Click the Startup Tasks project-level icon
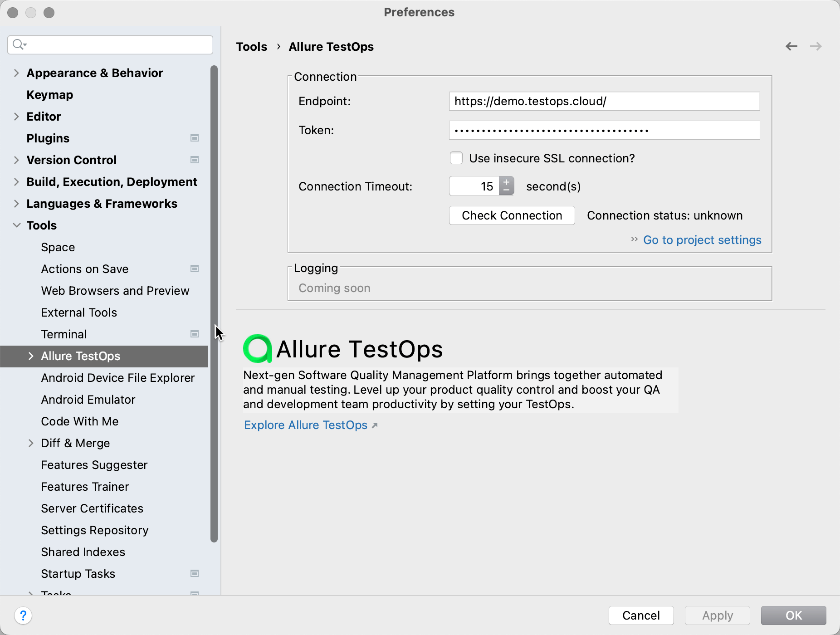The height and width of the screenshot is (635, 840). 195,573
